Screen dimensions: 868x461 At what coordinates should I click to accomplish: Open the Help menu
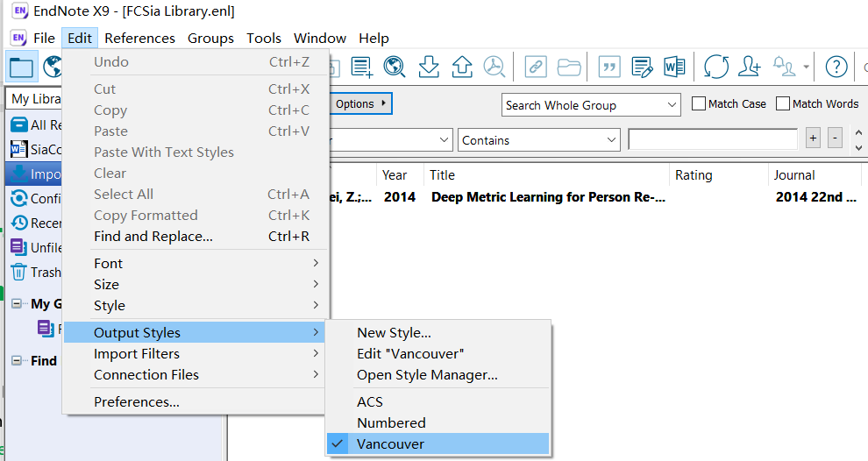point(374,39)
